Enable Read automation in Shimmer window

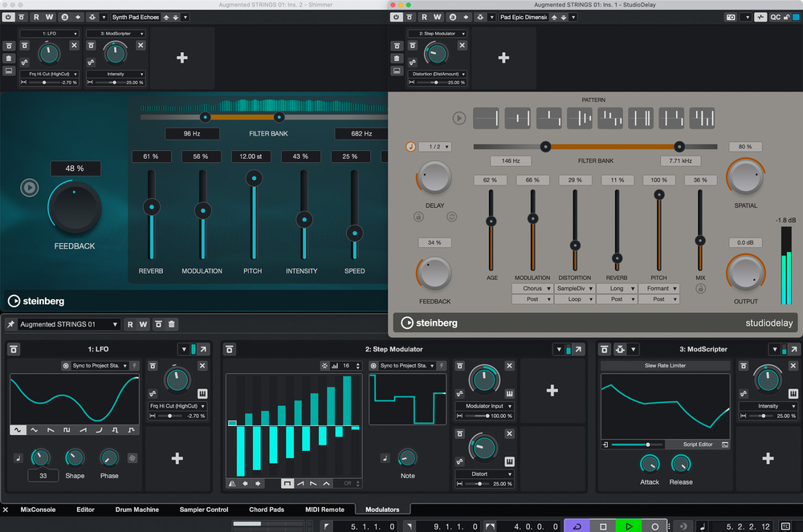tap(36, 18)
